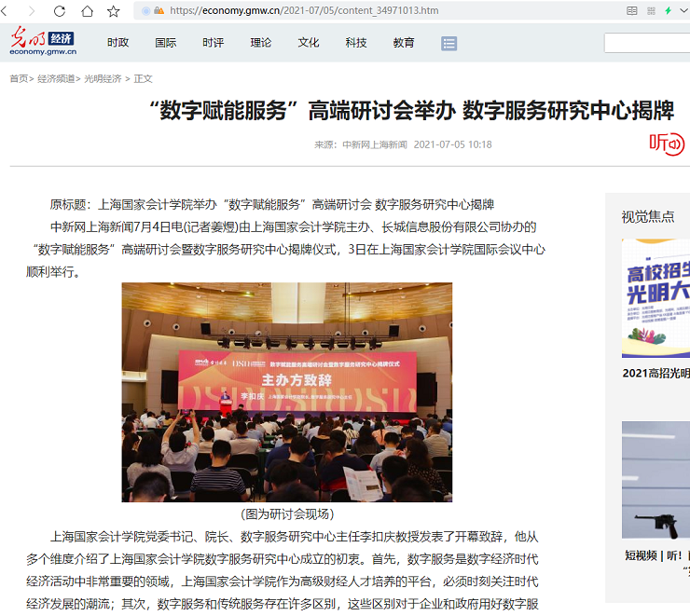
Task: Open the 时政 navigation tab
Action: pyautogui.click(x=117, y=43)
